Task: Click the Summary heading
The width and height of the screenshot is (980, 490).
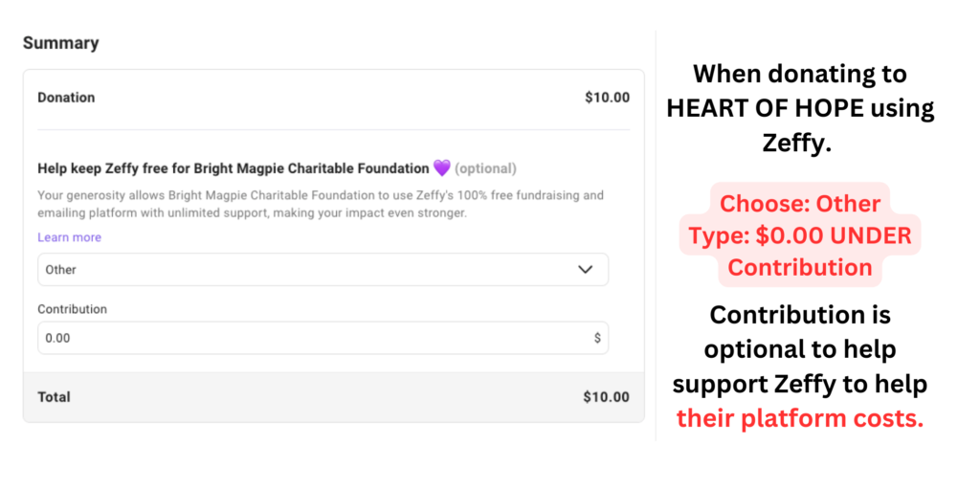Action: pos(60,43)
